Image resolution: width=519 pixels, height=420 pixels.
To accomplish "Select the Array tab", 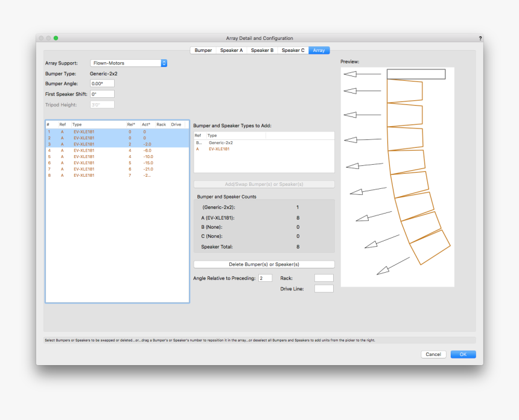I will (319, 50).
